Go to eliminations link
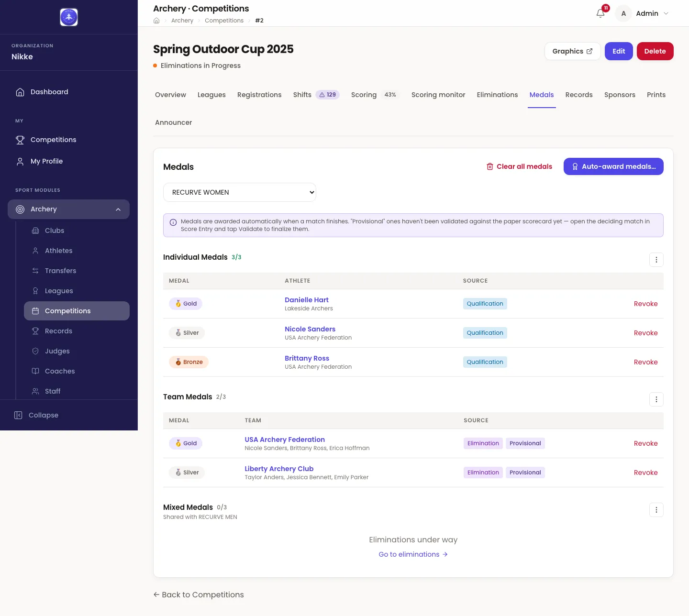The width and height of the screenshot is (689, 616). click(413, 554)
